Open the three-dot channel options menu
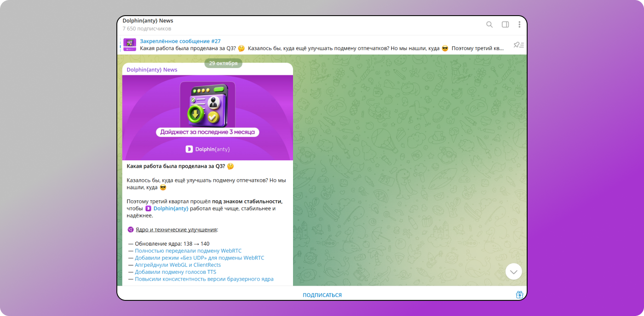This screenshot has height=316, width=644. click(519, 24)
